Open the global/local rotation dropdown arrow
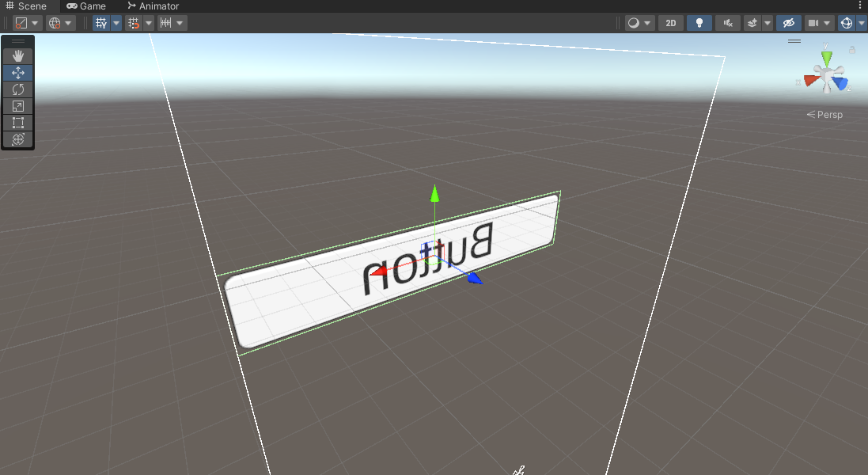This screenshot has width=868, height=475. (x=68, y=23)
